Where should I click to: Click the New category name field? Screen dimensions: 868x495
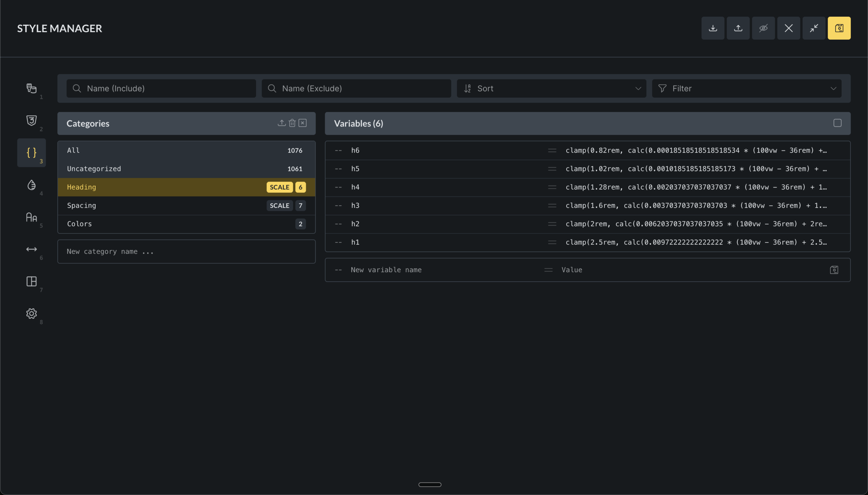pyautogui.click(x=186, y=252)
